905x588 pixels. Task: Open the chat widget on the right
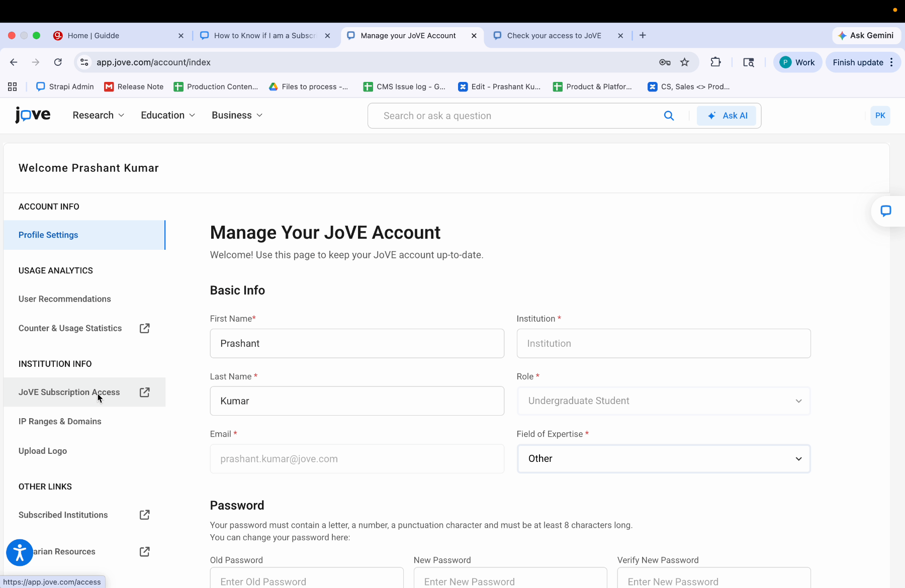886,211
